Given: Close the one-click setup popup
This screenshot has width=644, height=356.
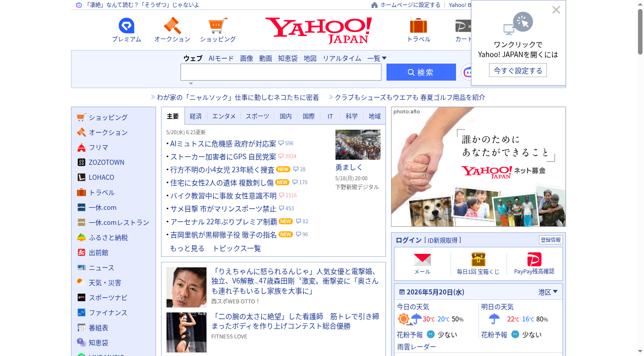Looking at the screenshot, I should coord(556,10).
